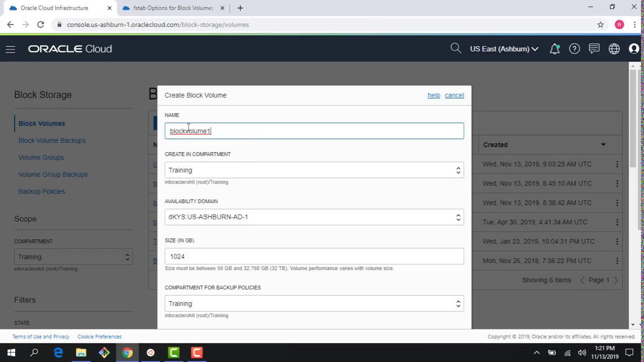The height and width of the screenshot is (362, 644).
Task: Expand Availability Domain dropdown
Action: [x=314, y=217]
